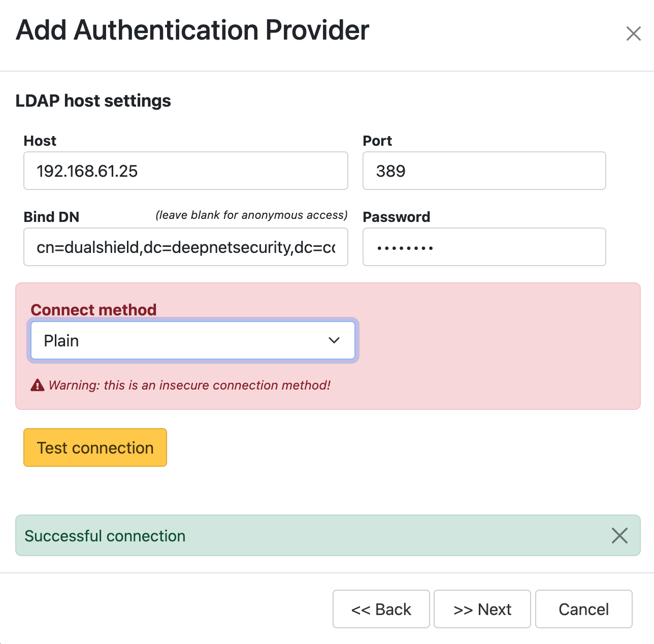Click the insecure connection warning triangle icon
654x644 pixels.
pyautogui.click(x=38, y=385)
